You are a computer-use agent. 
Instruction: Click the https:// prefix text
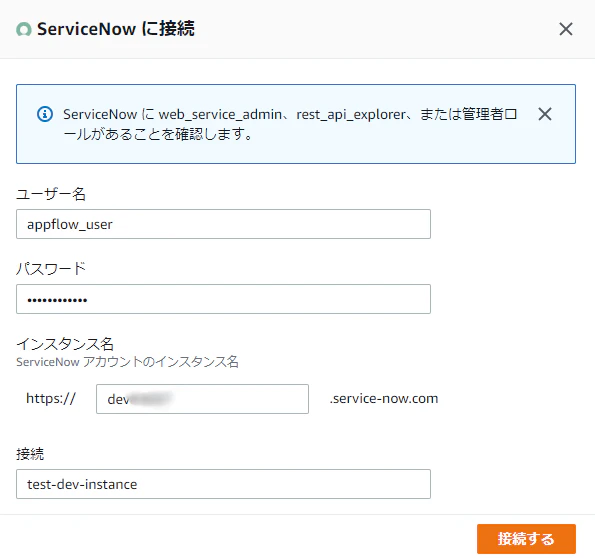coord(51,399)
